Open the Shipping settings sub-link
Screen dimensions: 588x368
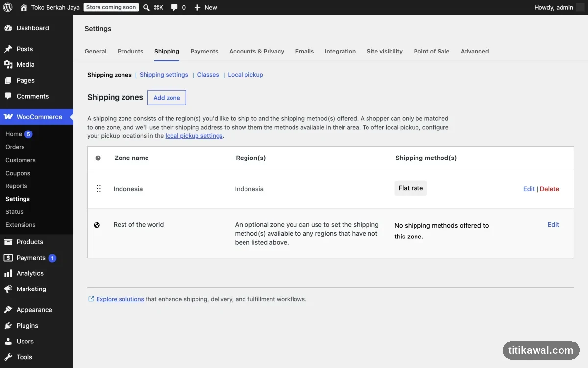[x=164, y=75]
